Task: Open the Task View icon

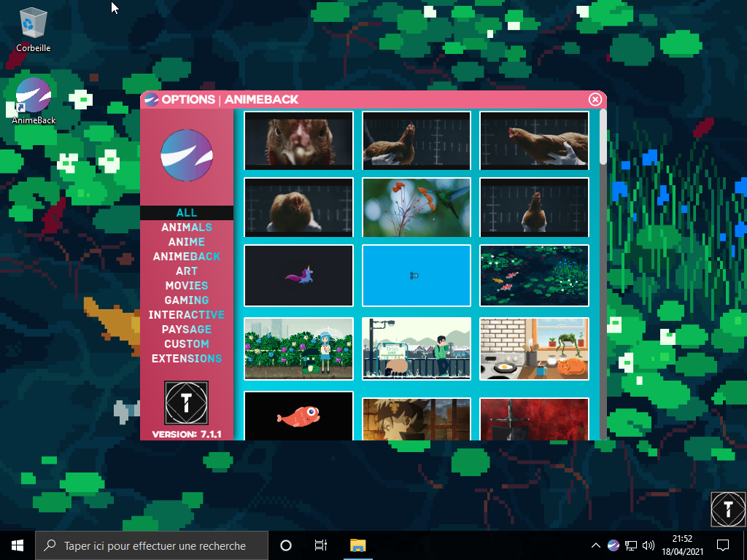Action: [321, 545]
